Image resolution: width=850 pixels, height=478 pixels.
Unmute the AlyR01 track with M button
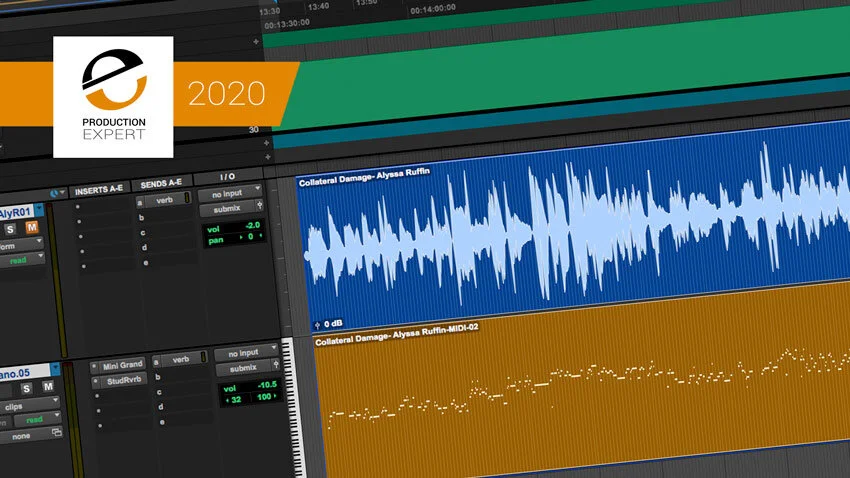(31, 227)
